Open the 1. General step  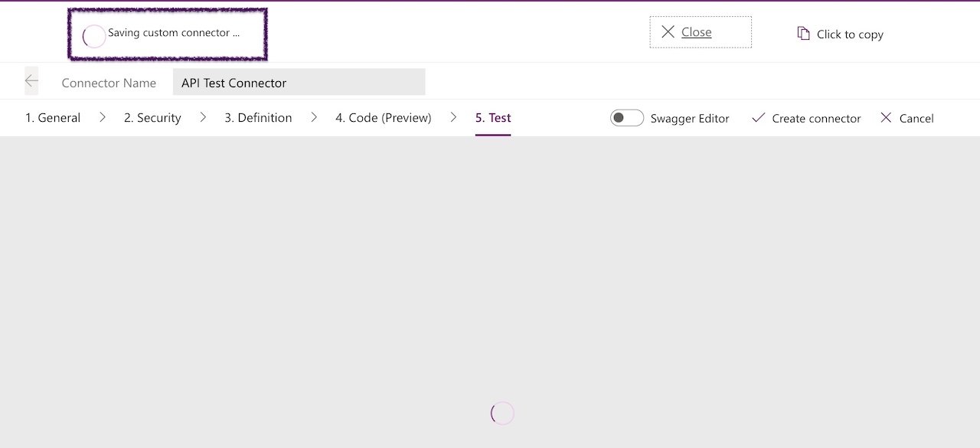53,118
